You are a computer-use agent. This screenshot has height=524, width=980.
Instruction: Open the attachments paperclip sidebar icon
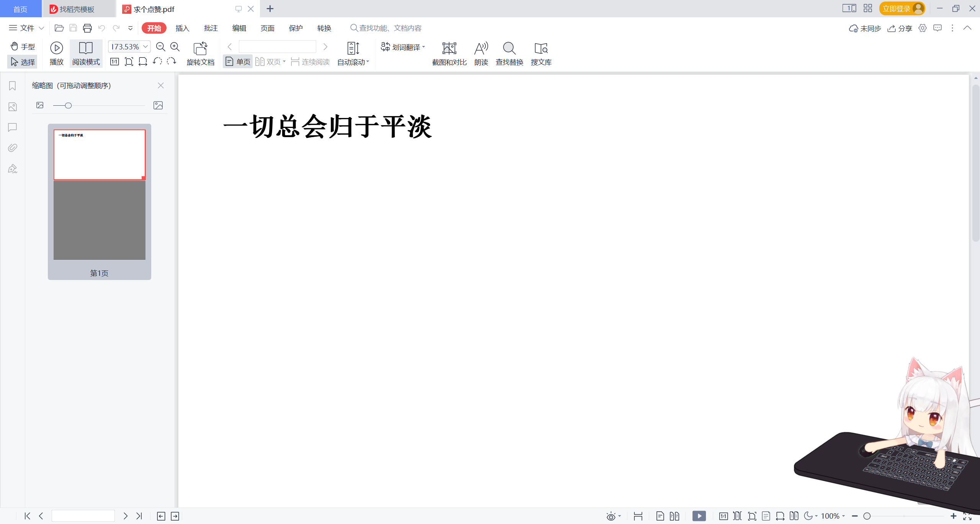12,148
